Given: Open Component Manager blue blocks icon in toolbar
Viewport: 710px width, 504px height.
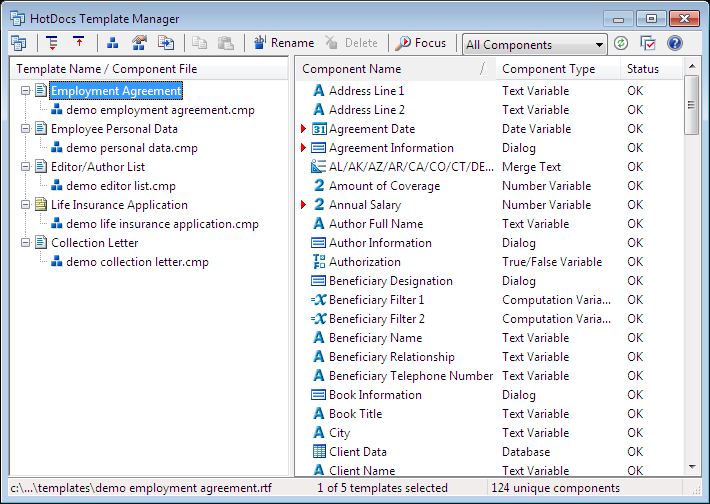Looking at the screenshot, I should (112, 43).
